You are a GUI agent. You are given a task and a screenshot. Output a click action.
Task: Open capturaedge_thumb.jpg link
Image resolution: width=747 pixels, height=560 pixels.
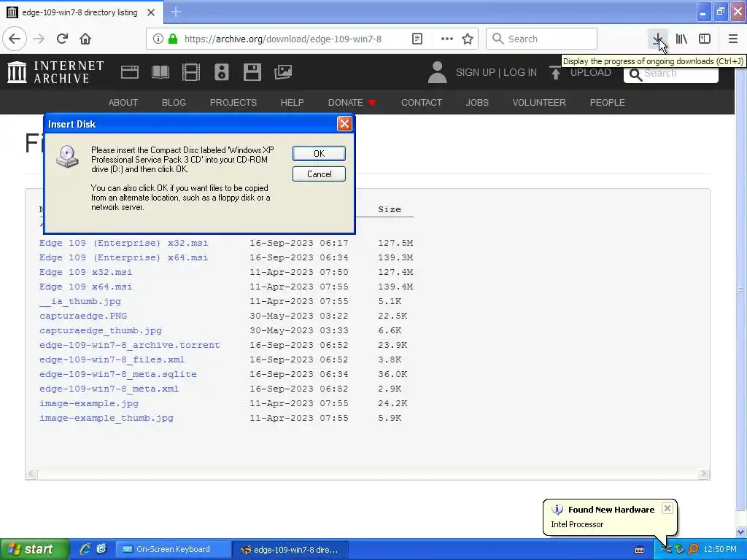[x=101, y=330]
